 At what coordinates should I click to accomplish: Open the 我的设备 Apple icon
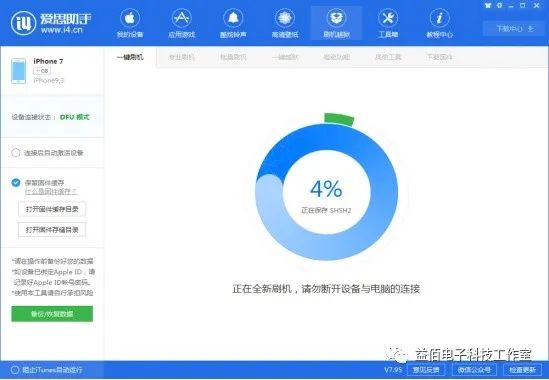point(130,18)
